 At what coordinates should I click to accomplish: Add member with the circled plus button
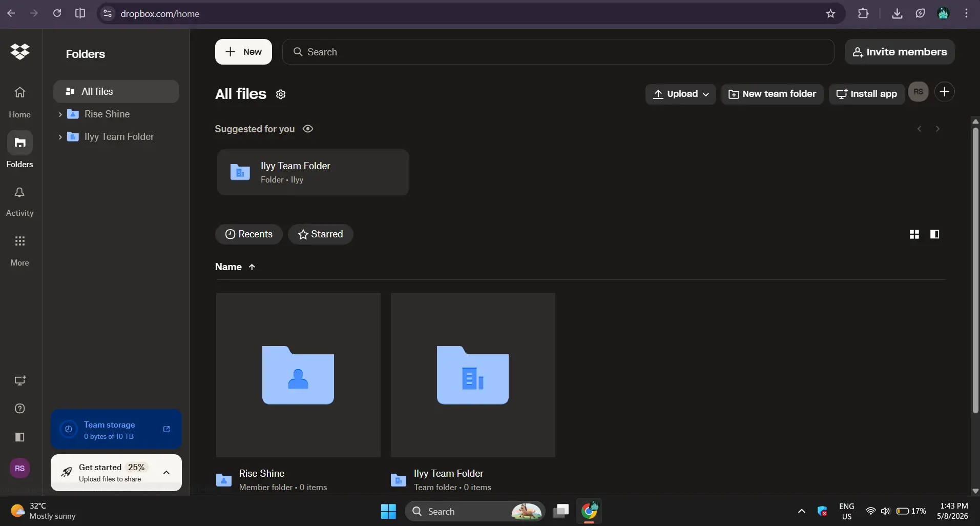(x=945, y=92)
